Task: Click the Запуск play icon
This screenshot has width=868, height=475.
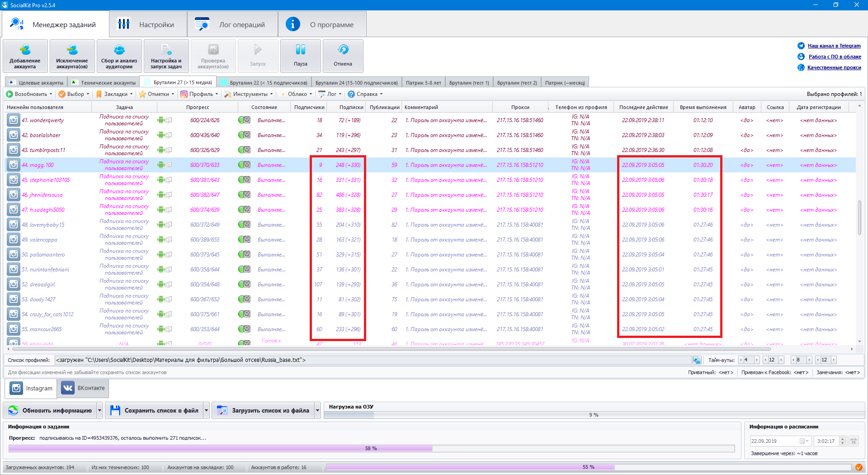Action: [258, 50]
